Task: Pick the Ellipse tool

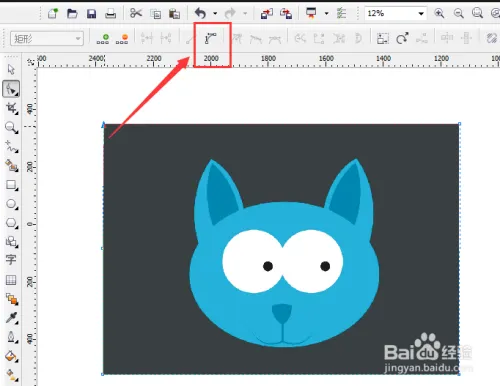Action: coord(12,204)
